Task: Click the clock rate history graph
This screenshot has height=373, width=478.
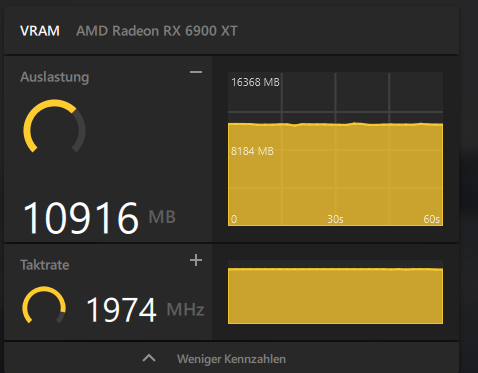Action: [x=335, y=292]
